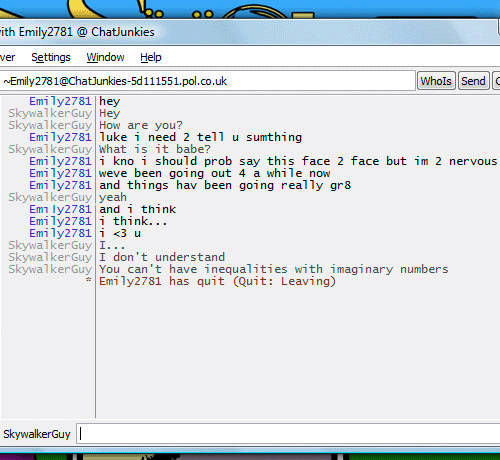Click the vertical divider between nicks and messages
The height and width of the screenshot is (460, 500).
95,257
